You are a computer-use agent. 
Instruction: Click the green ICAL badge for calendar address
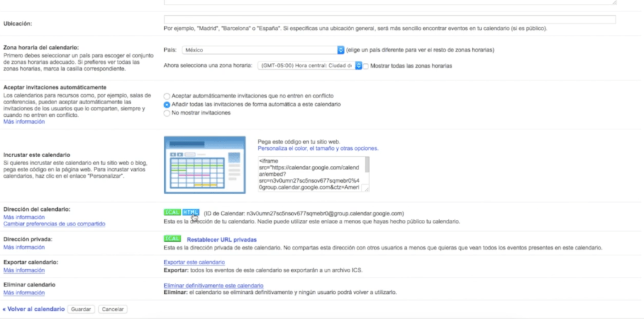pyautogui.click(x=172, y=213)
